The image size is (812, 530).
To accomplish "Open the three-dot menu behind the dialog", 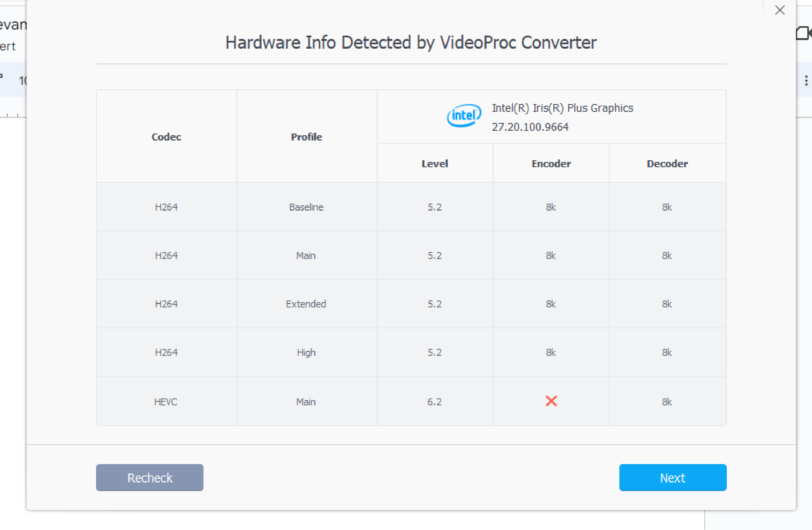I will (806, 81).
